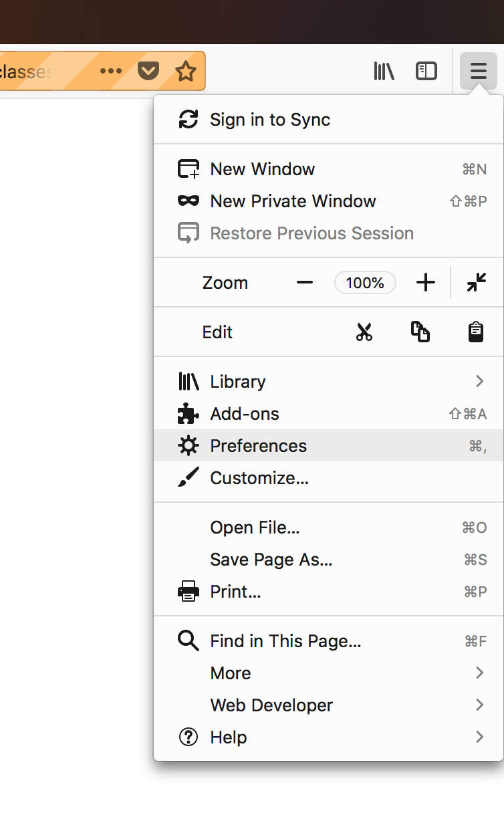The height and width of the screenshot is (825, 504).
Task: Click the Cut scissors icon
Action: (x=364, y=332)
